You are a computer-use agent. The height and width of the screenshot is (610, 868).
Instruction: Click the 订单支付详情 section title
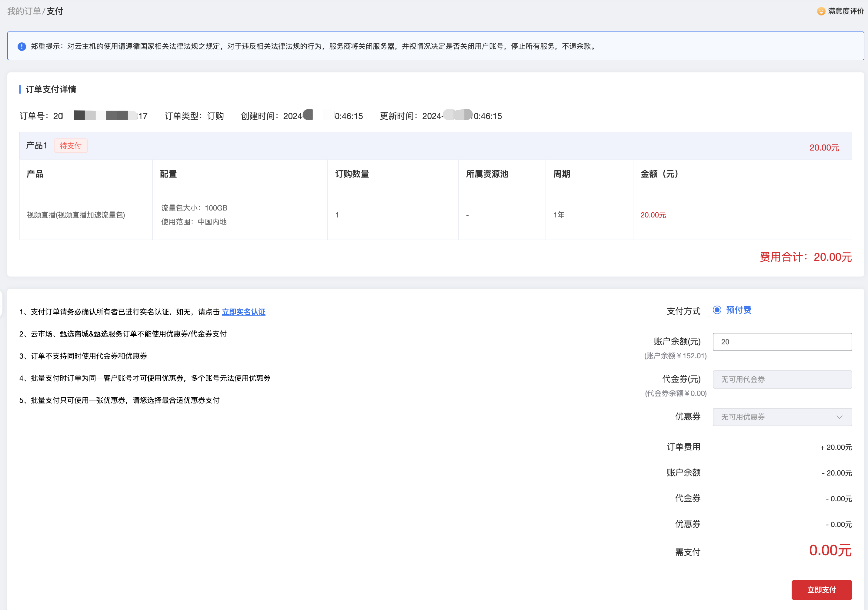(51, 90)
